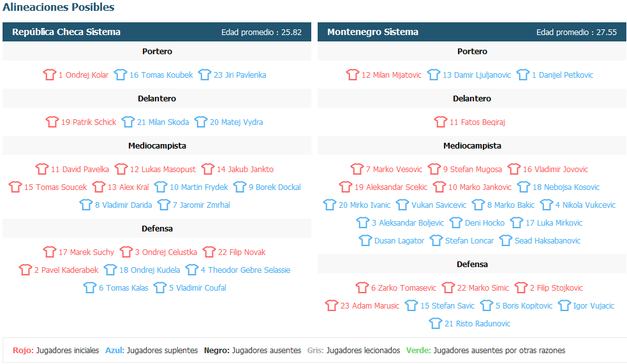Click the blue shirt icon beside Igor Vujacic

pyautogui.click(x=564, y=305)
